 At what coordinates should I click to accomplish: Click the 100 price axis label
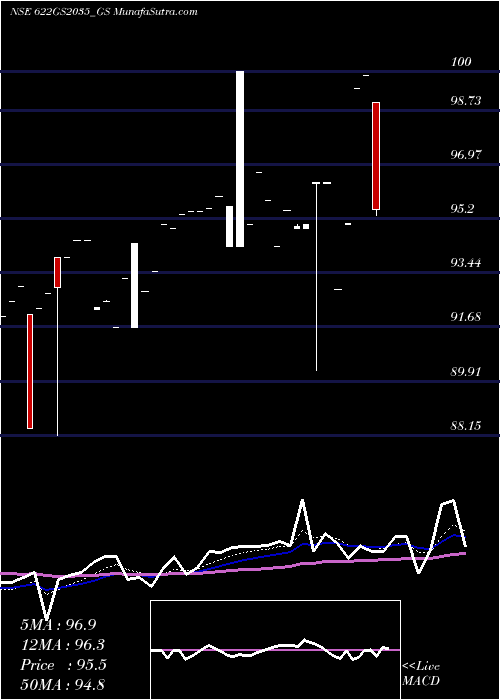pos(461,62)
